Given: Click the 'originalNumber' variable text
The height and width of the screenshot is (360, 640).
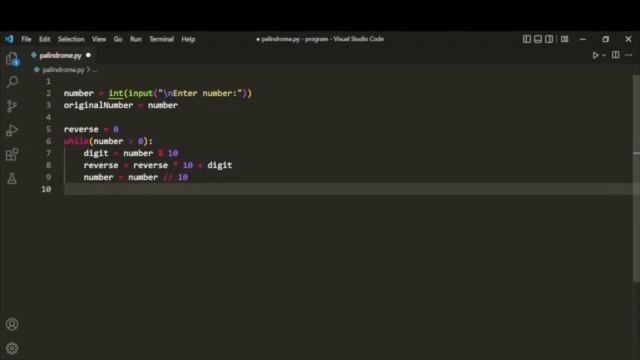Looking at the screenshot, I should click(x=98, y=105).
